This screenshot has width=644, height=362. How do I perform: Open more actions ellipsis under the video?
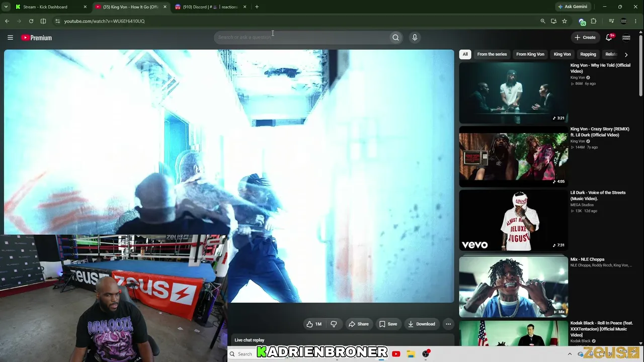click(448, 324)
